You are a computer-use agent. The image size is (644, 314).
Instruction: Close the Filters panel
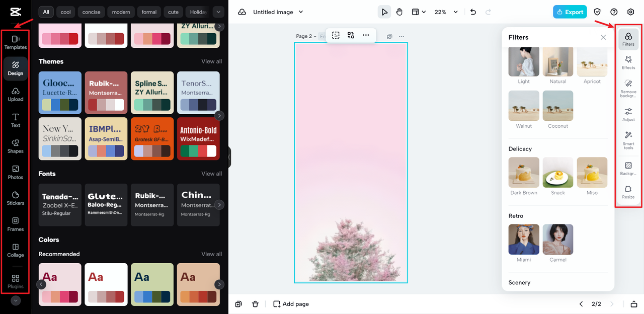click(x=603, y=37)
